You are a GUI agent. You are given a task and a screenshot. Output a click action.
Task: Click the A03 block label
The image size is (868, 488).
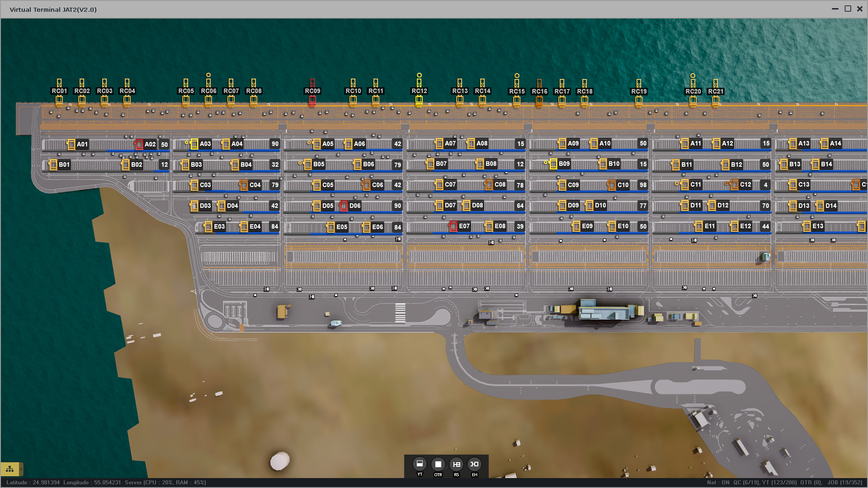(x=205, y=144)
